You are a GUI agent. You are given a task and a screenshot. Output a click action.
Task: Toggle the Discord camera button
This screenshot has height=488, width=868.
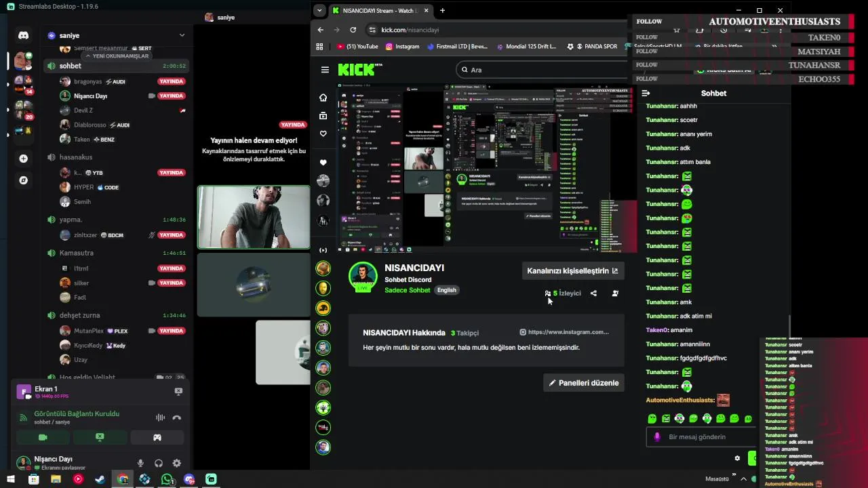point(43,437)
